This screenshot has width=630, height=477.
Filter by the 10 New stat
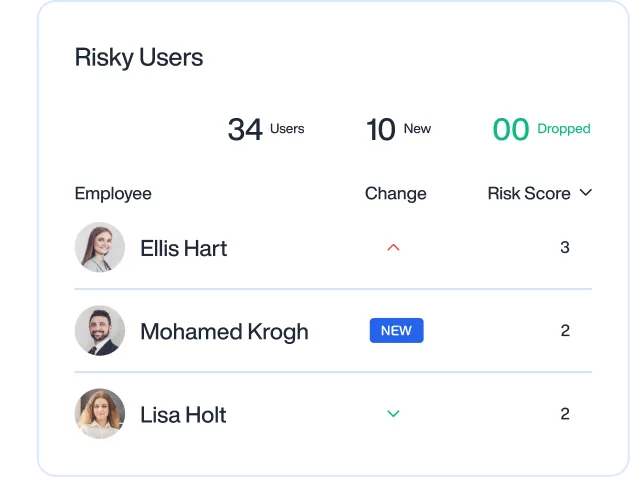pos(398,129)
